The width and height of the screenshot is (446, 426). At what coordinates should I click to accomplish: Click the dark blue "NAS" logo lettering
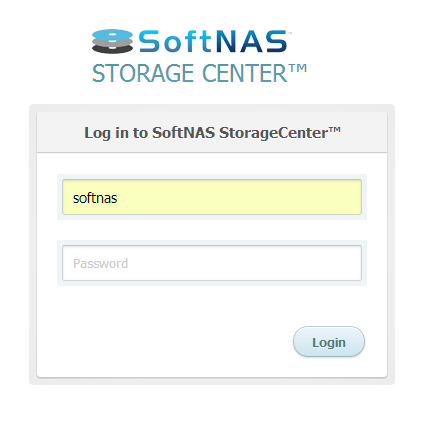click(252, 42)
